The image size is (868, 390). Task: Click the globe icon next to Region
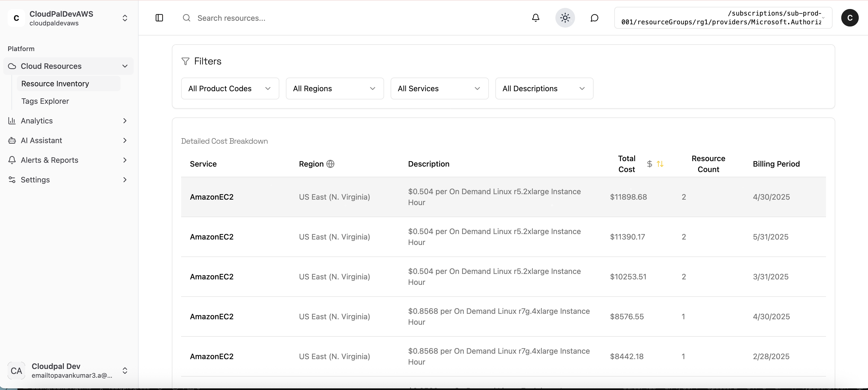coord(331,164)
